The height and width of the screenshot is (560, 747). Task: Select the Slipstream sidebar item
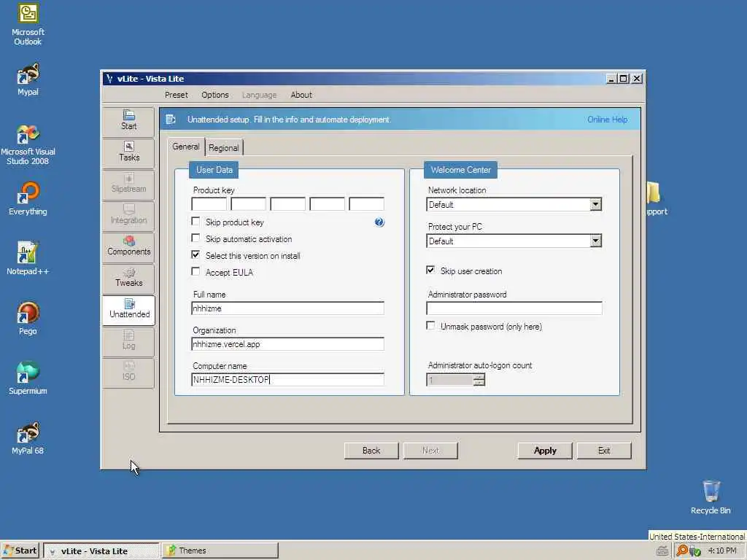[x=128, y=184]
